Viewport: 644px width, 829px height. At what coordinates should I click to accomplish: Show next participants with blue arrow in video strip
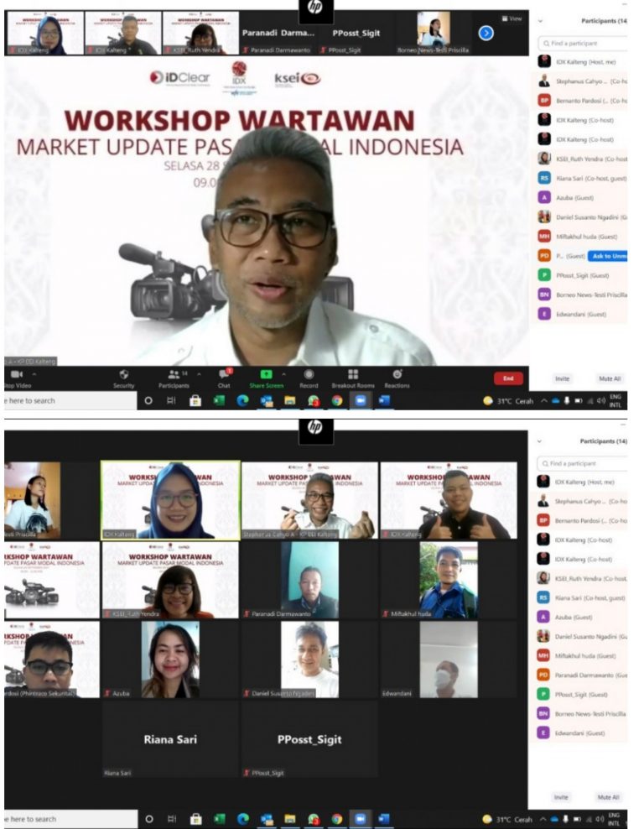(486, 34)
